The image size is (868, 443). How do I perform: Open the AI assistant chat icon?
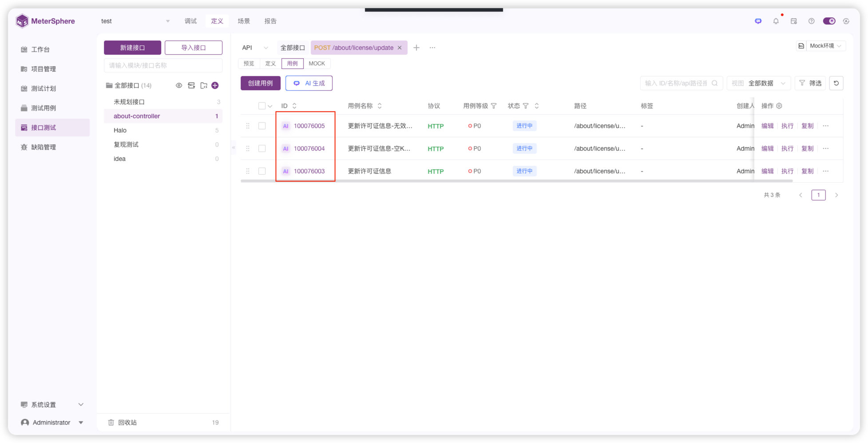[x=758, y=21]
